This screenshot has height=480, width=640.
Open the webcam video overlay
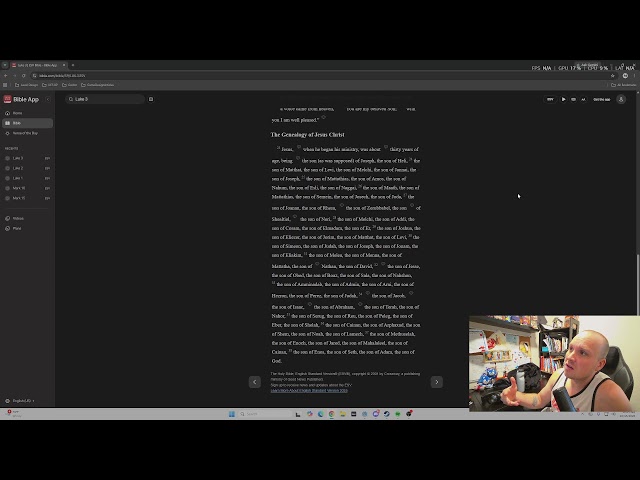554,363
